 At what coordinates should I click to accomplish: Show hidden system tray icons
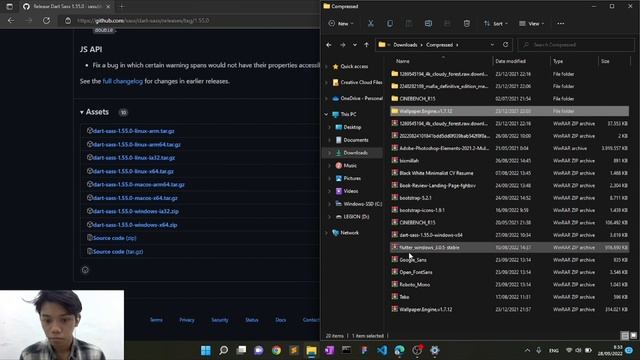(x=527, y=350)
